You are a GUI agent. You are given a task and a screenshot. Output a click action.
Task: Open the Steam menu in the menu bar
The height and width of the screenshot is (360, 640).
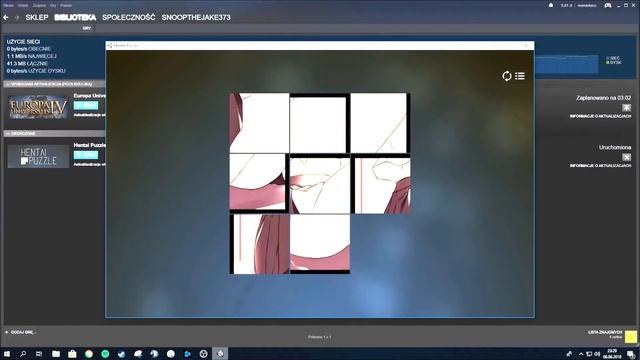[x=8, y=6]
